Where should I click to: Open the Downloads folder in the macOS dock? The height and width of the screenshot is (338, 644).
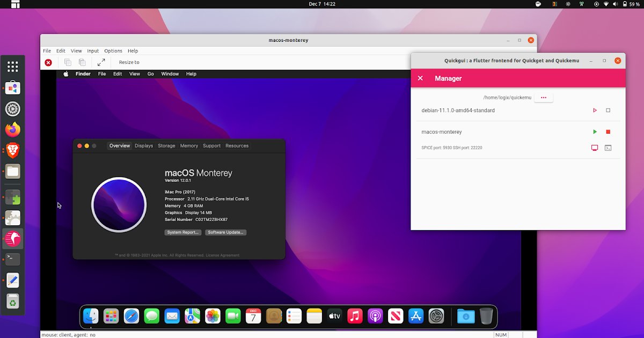465,316
